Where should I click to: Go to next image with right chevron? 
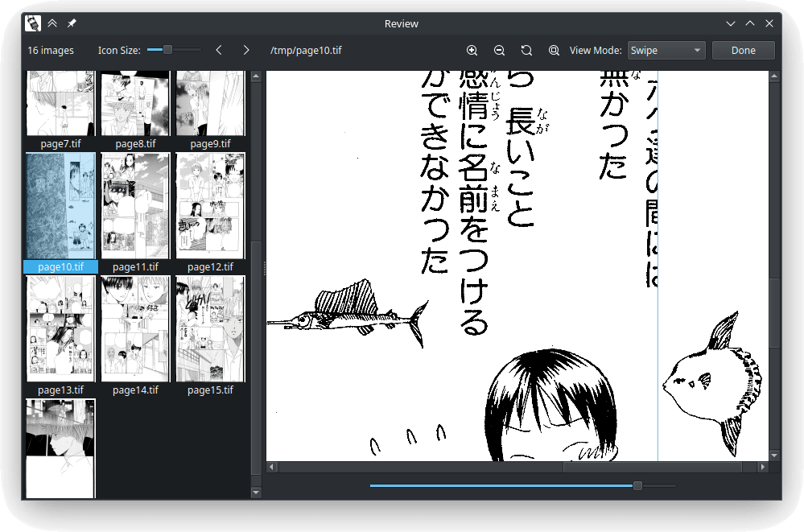point(246,50)
